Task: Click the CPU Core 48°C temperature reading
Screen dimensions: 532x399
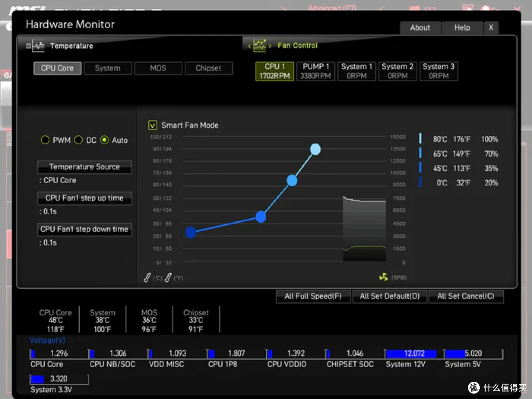Action: pyautogui.click(x=56, y=320)
